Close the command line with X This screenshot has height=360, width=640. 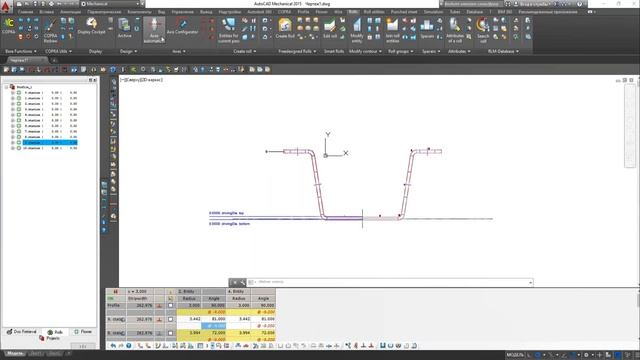235,282
